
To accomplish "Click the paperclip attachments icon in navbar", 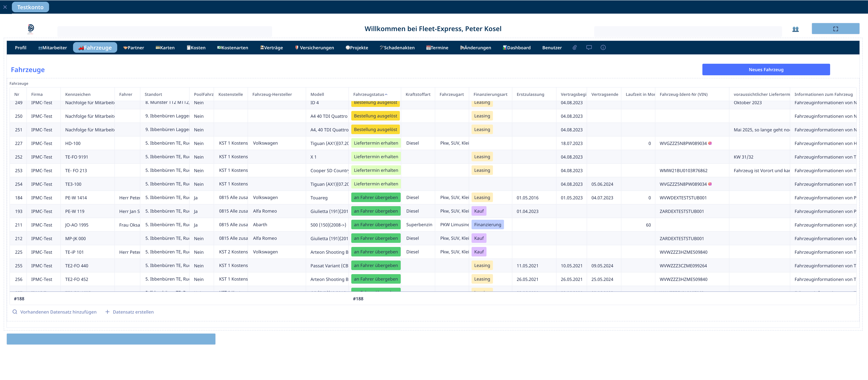I will [574, 48].
